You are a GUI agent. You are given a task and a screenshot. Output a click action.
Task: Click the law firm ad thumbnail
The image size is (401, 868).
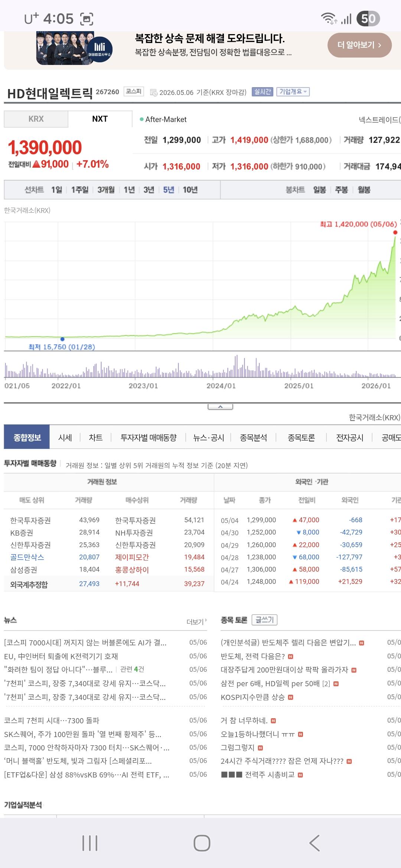(x=74, y=48)
